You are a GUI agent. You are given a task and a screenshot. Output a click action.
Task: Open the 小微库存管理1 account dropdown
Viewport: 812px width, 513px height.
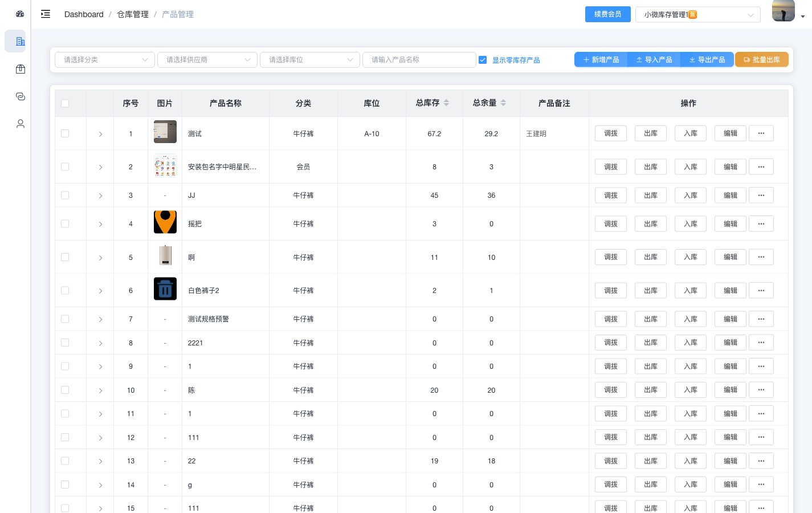698,15
